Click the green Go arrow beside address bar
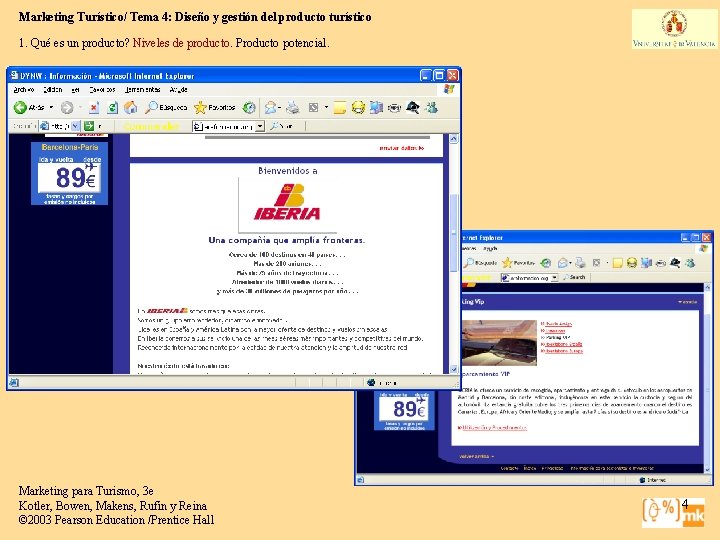The height and width of the screenshot is (540, 720). [x=89, y=126]
